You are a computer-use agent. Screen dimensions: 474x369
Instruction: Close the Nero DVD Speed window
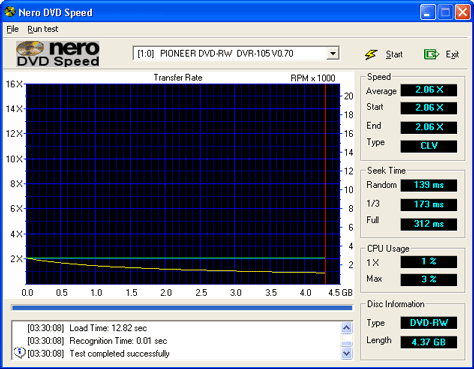(x=463, y=12)
